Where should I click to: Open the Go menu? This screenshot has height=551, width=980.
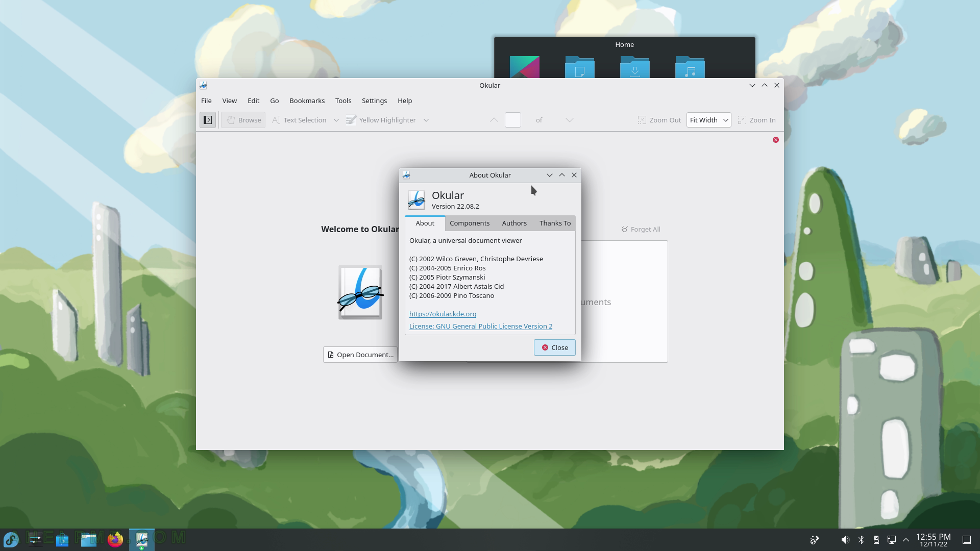tap(275, 101)
